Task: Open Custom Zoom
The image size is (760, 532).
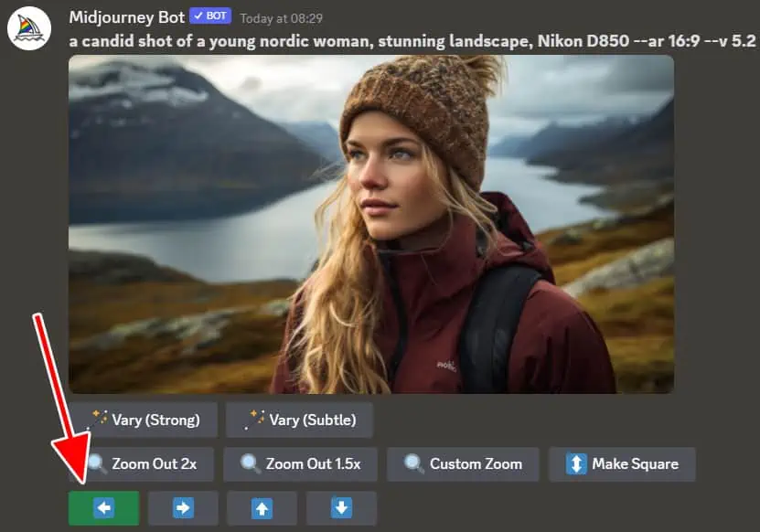Action: (x=463, y=464)
